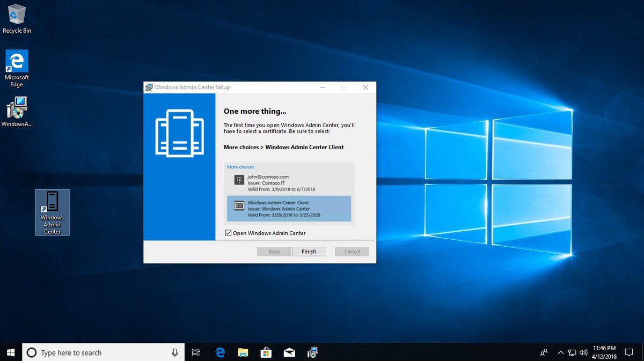Open the taskbar clock showing 11:46 PM
This screenshot has width=644, height=361.
click(604, 352)
